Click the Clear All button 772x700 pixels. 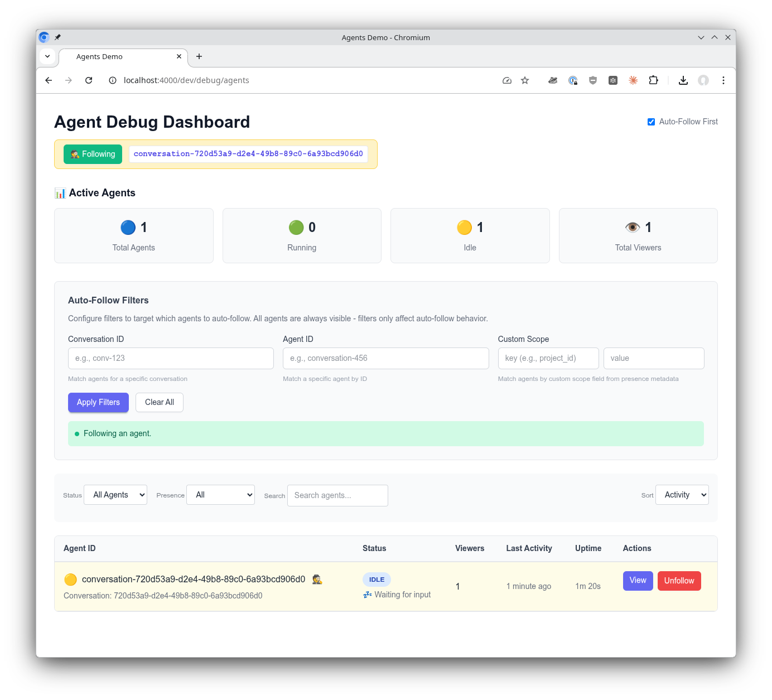(x=160, y=402)
